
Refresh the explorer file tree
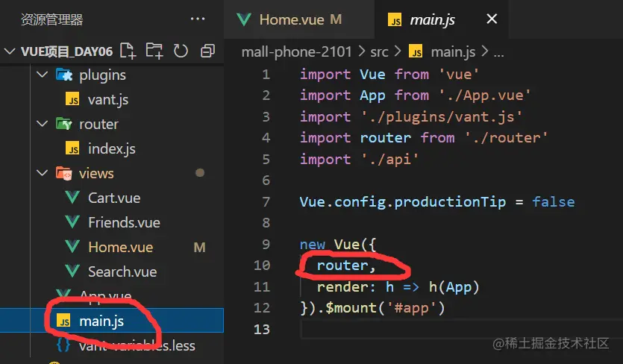[181, 51]
